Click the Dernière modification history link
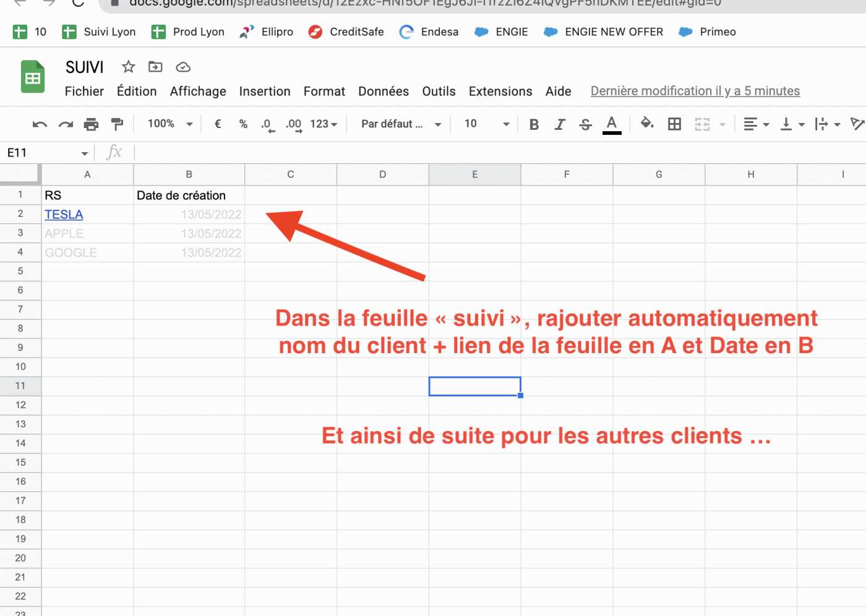The width and height of the screenshot is (866, 616). tap(695, 92)
